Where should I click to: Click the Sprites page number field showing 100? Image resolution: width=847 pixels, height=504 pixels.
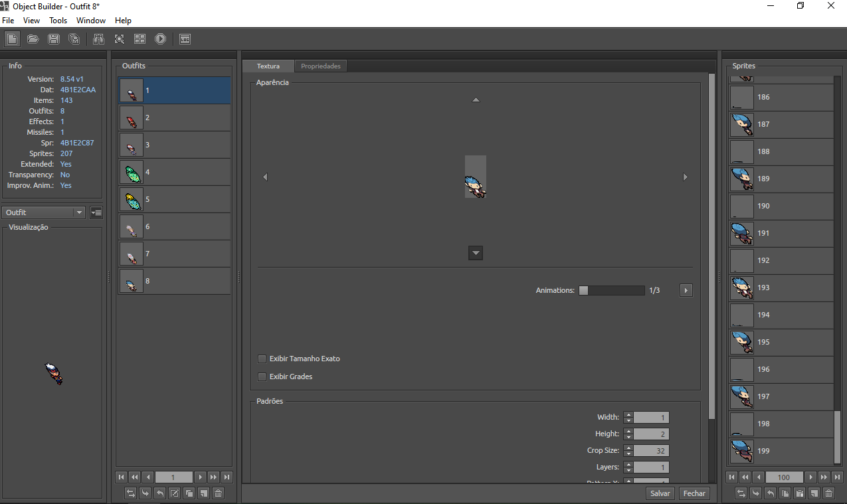coord(785,477)
